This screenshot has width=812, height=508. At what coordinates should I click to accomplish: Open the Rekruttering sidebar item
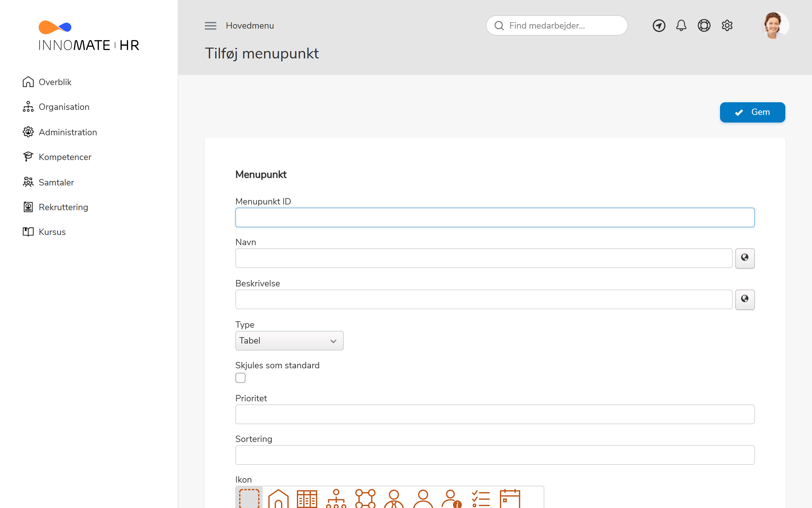pyautogui.click(x=56, y=207)
